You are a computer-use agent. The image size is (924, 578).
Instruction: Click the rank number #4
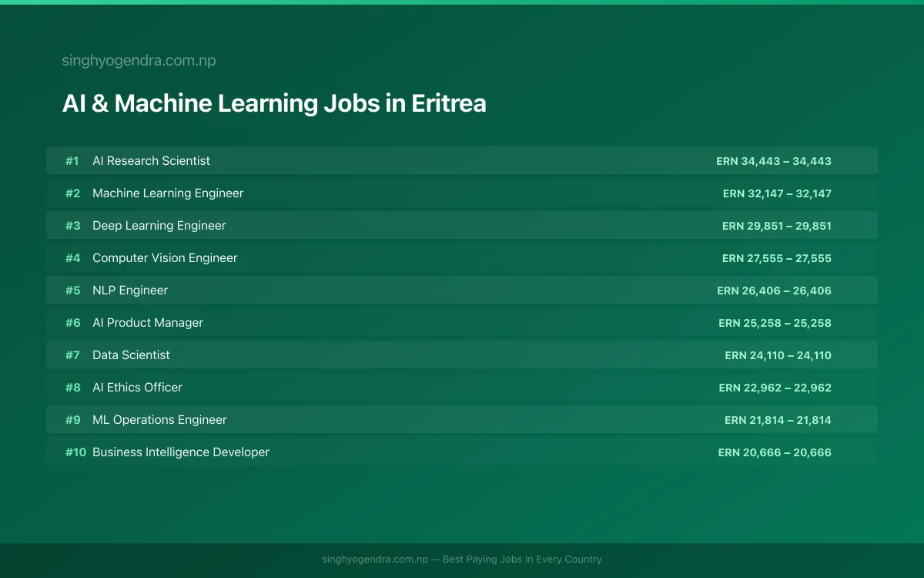point(72,258)
